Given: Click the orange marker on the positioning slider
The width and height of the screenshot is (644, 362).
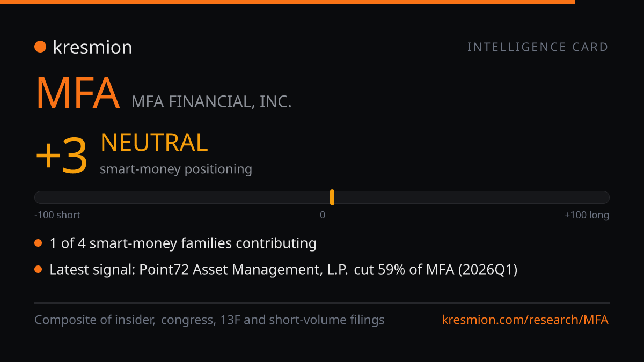Looking at the screenshot, I should [x=332, y=197].
